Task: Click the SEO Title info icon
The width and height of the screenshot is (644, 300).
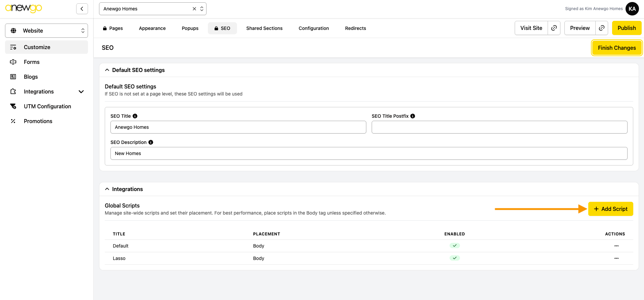Action: (135, 116)
